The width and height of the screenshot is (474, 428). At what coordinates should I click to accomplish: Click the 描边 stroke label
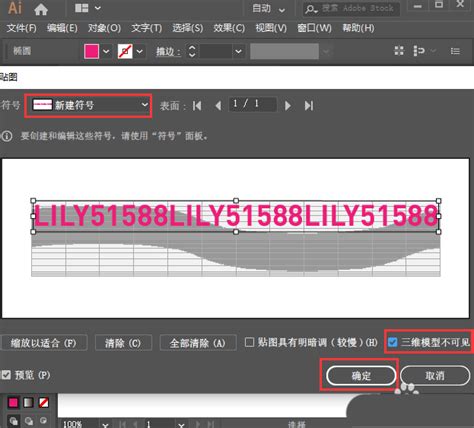pyautogui.click(x=168, y=51)
